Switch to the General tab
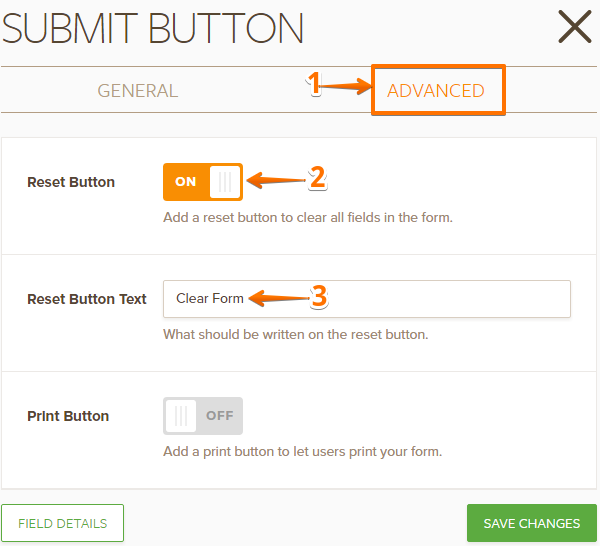This screenshot has height=546, width=600. [137, 90]
